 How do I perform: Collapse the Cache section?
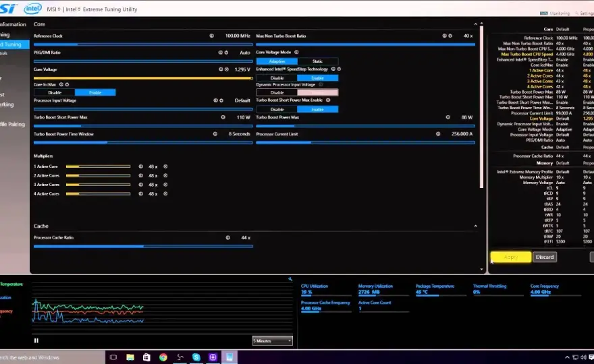point(475,226)
